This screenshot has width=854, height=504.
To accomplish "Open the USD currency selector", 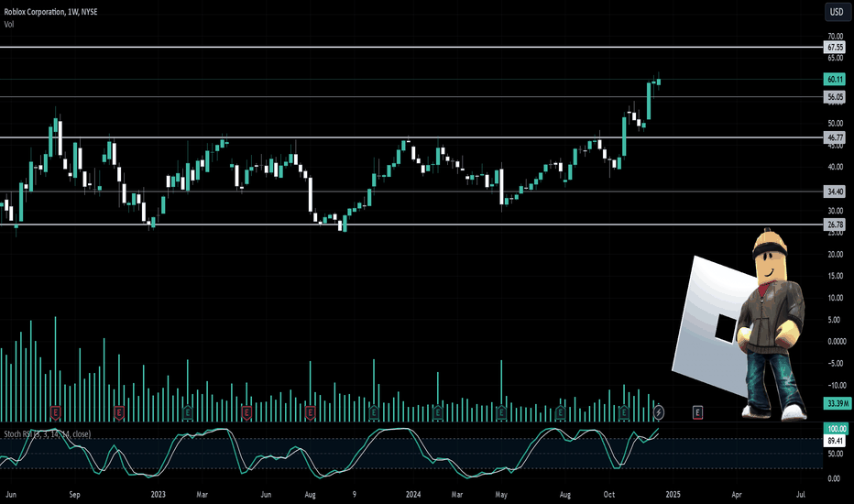I will coord(836,12).
